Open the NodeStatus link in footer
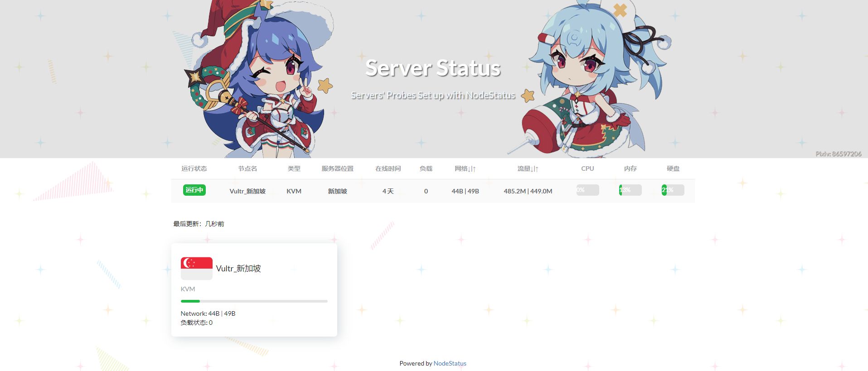The image size is (868, 371). 450,363
